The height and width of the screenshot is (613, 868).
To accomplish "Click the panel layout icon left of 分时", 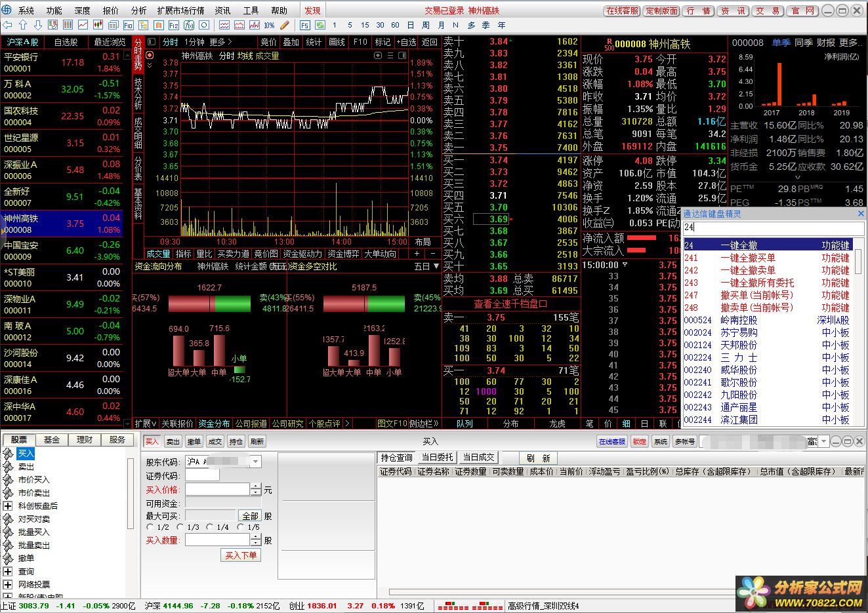I will tap(152, 42).
